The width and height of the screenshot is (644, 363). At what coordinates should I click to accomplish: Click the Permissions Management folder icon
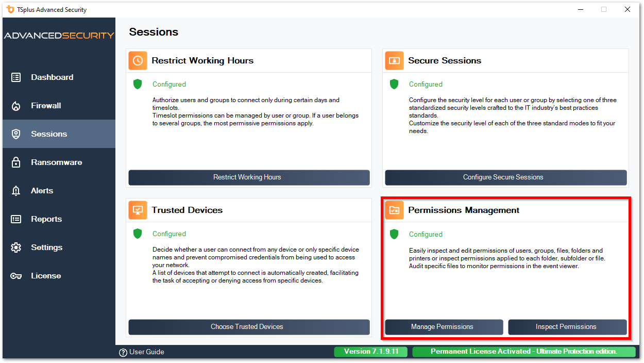(394, 210)
